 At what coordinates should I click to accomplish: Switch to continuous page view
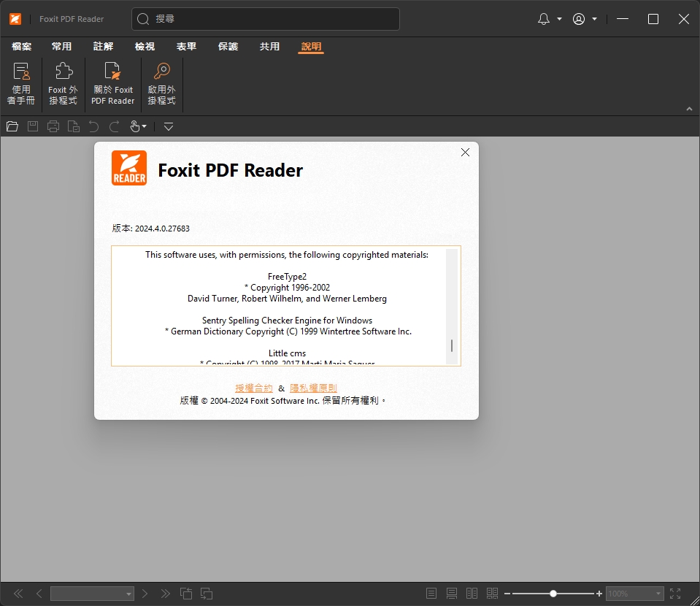[452, 594]
